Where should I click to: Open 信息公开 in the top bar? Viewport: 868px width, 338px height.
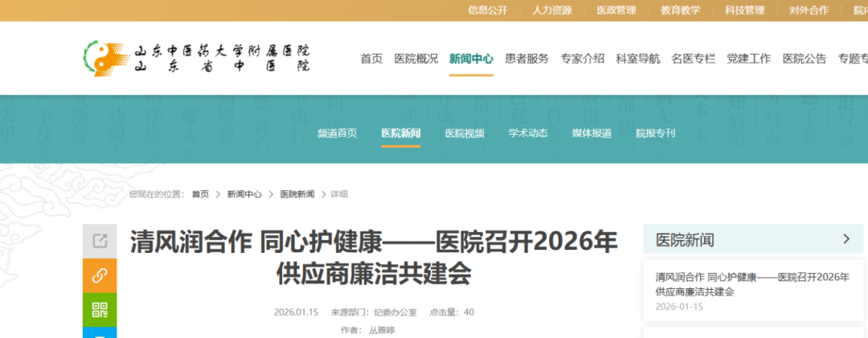click(x=487, y=10)
